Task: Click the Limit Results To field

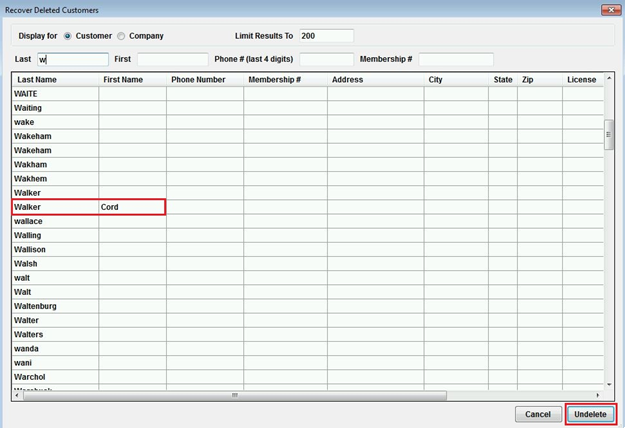Action: 326,36
